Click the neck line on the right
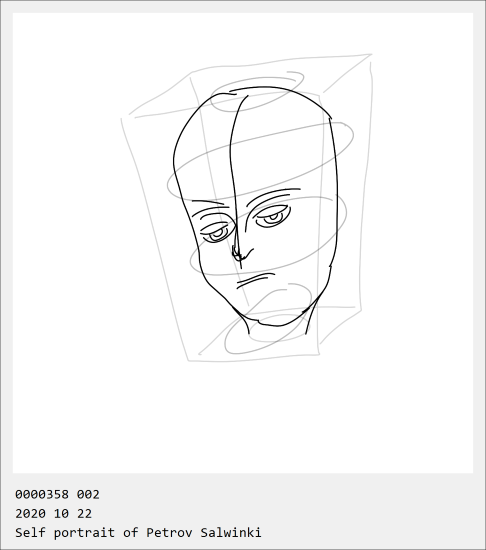 click(x=311, y=317)
